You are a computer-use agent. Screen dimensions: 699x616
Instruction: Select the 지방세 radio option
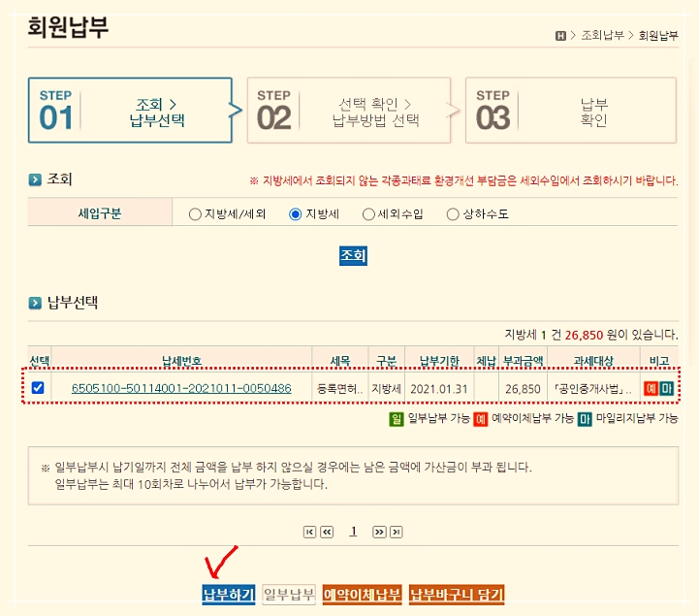point(295,214)
